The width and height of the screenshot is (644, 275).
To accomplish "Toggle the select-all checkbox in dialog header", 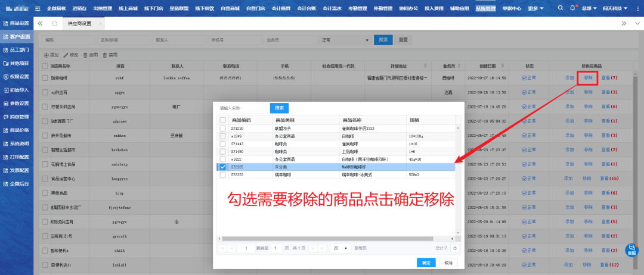I will coord(223,120).
